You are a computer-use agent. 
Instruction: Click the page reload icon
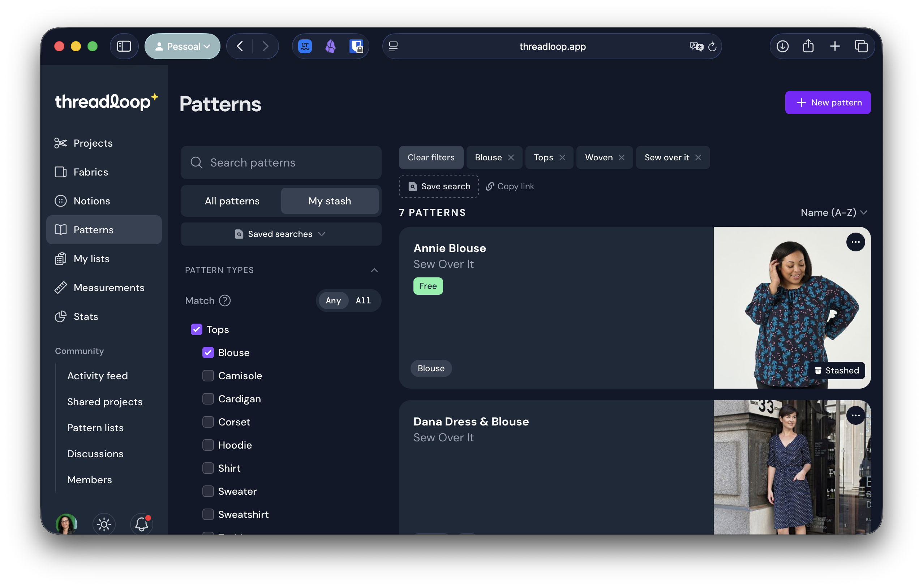pos(712,46)
